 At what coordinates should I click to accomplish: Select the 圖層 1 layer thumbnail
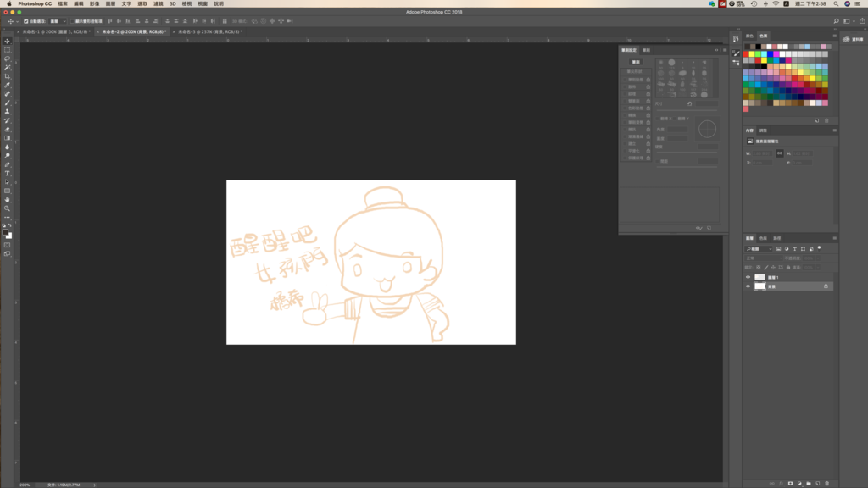pos(759,277)
